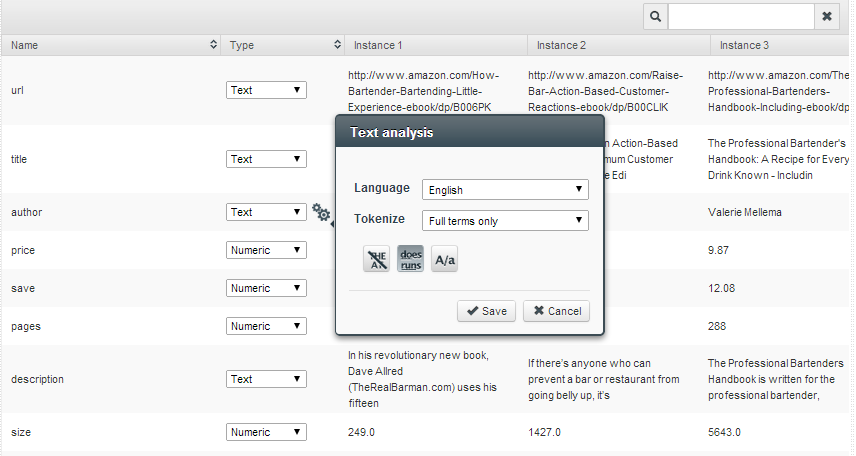
Task: Click the Instance 3 column header
Action: [744, 45]
